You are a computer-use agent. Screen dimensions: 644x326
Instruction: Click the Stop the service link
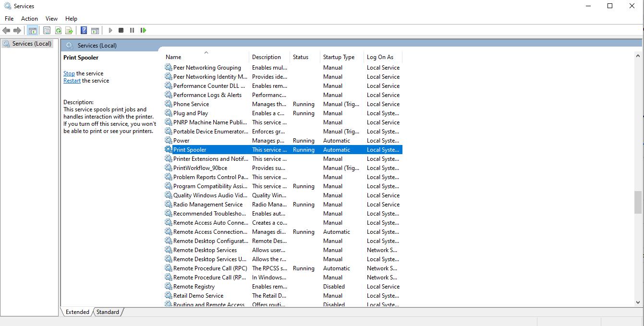coord(69,73)
